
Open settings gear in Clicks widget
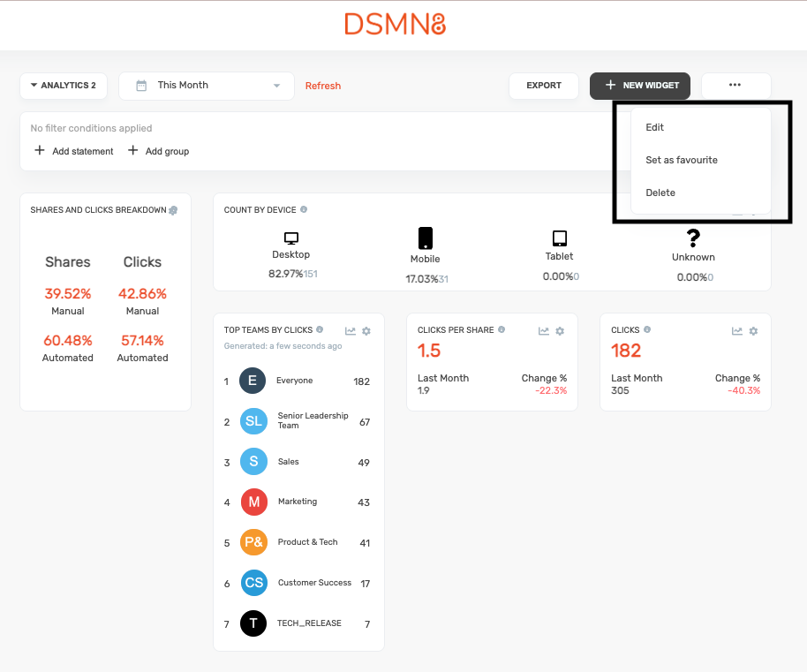(753, 331)
